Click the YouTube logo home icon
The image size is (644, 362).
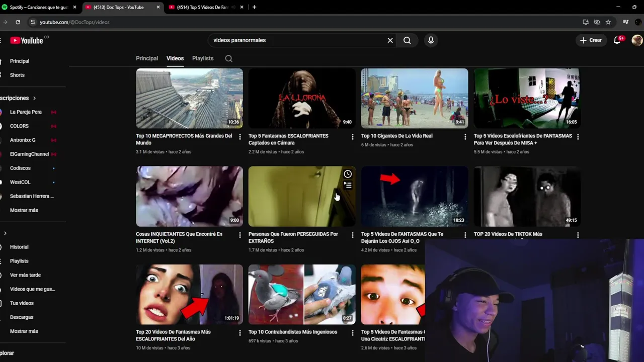[x=26, y=41]
